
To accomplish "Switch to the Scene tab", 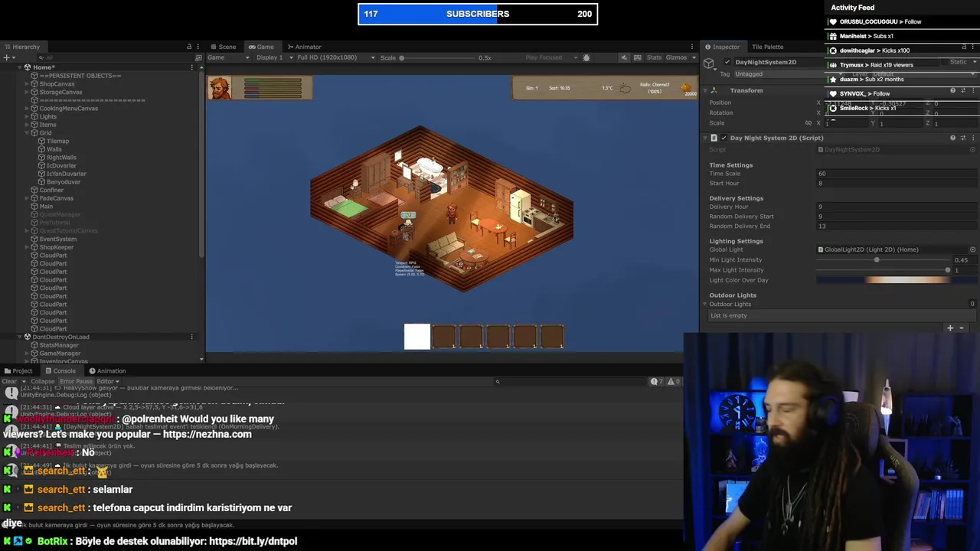I will pyautogui.click(x=223, y=47).
